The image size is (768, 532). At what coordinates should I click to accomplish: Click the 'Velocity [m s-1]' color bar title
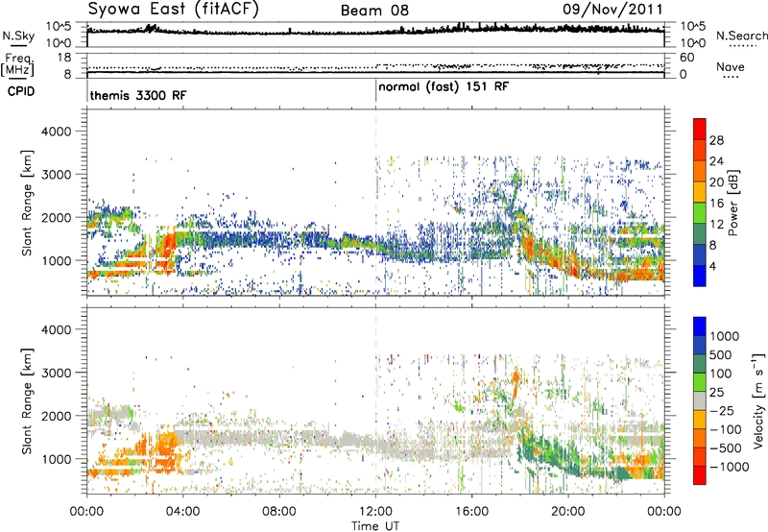[758, 400]
